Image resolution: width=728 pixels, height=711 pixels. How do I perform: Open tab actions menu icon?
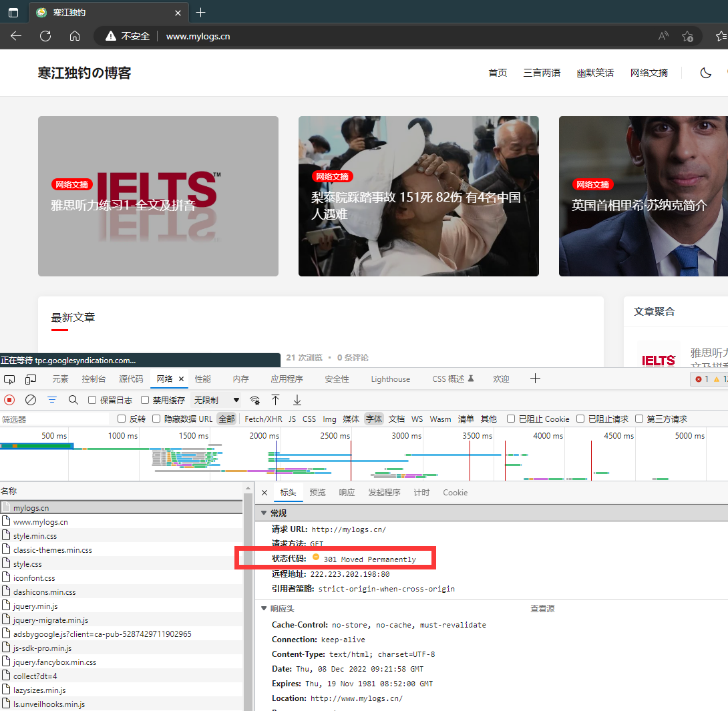(13, 13)
